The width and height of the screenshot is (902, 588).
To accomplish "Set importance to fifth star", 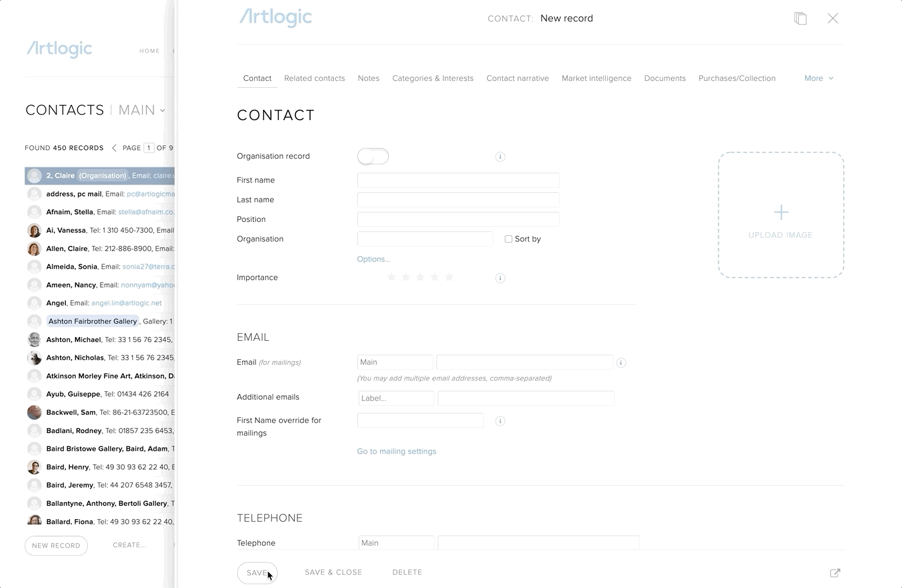I will click(449, 277).
